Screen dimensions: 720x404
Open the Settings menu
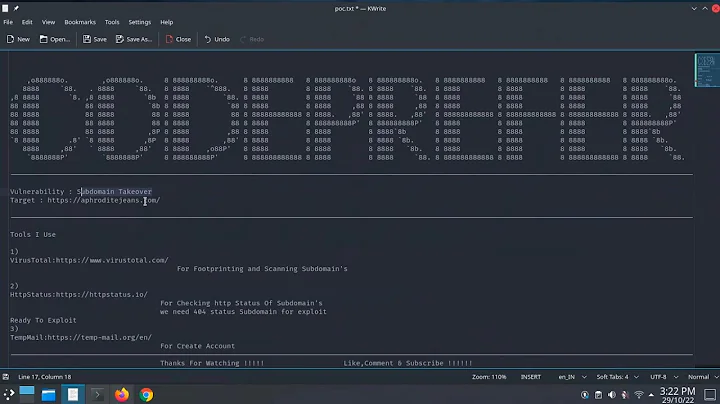(140, 22)
